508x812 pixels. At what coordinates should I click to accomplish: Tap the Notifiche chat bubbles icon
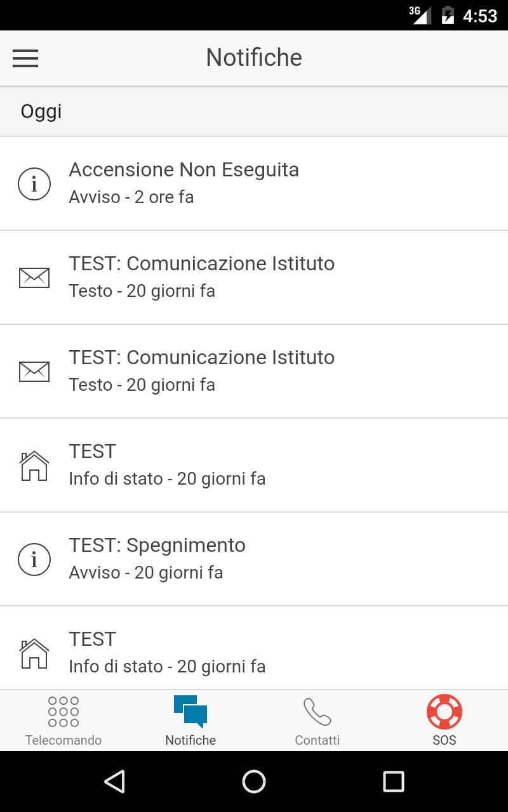[190, 712]
